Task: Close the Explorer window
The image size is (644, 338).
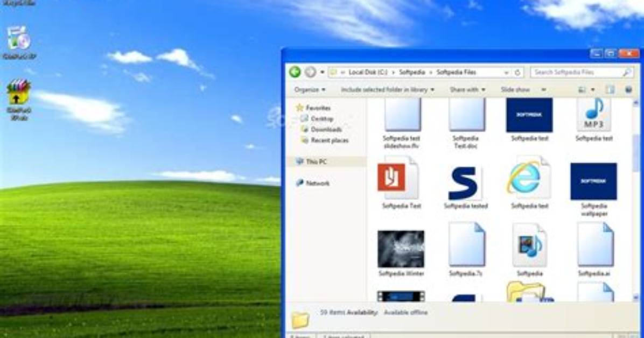Action: click(x=629, y=53)
